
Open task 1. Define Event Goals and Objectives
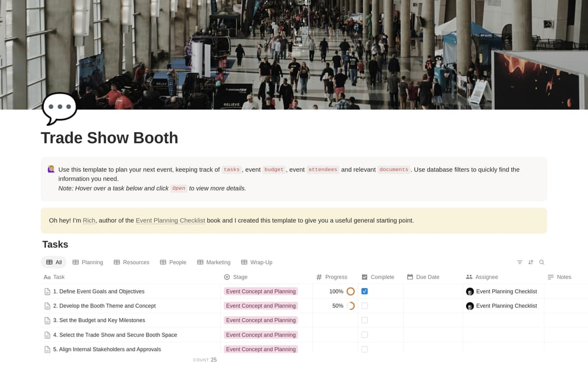pos(99,291)
